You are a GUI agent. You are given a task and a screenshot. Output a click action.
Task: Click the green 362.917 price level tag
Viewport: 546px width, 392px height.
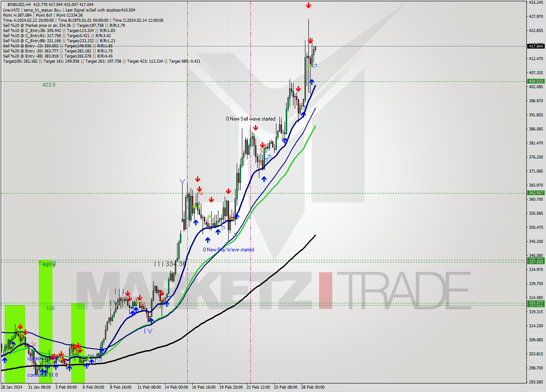536,193
